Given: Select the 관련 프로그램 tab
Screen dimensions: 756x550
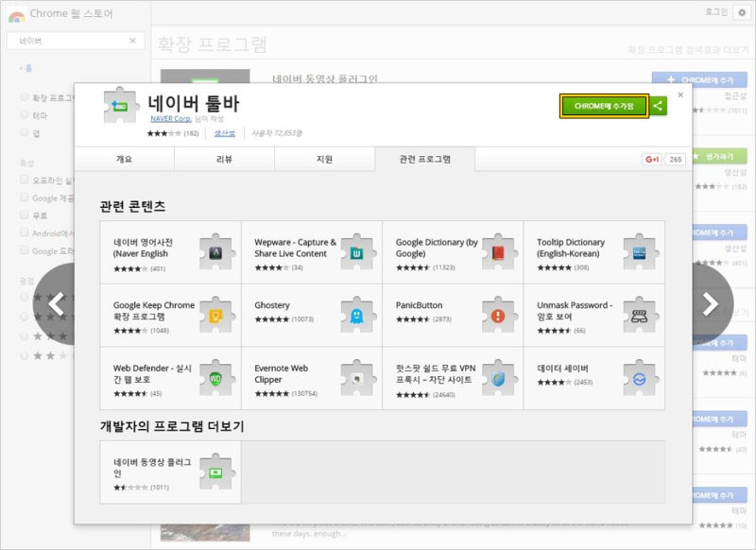Looking at the screenshot, I should coord(424,159).
